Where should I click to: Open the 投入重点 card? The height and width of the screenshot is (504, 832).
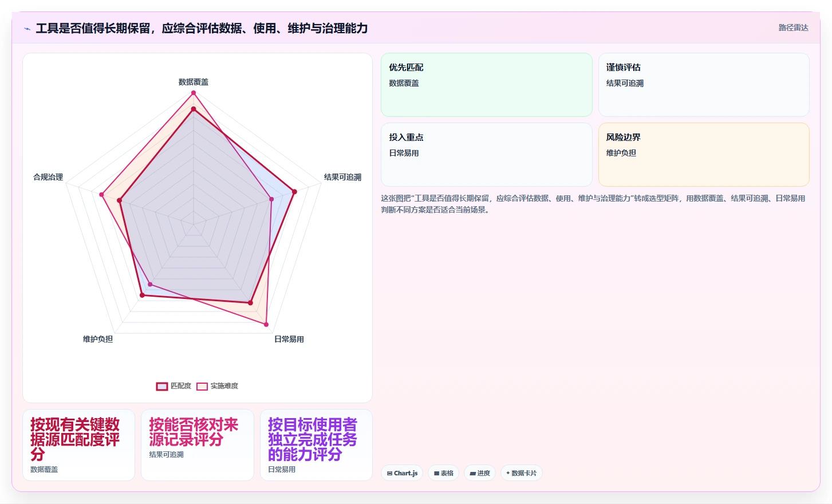[487, 155]
